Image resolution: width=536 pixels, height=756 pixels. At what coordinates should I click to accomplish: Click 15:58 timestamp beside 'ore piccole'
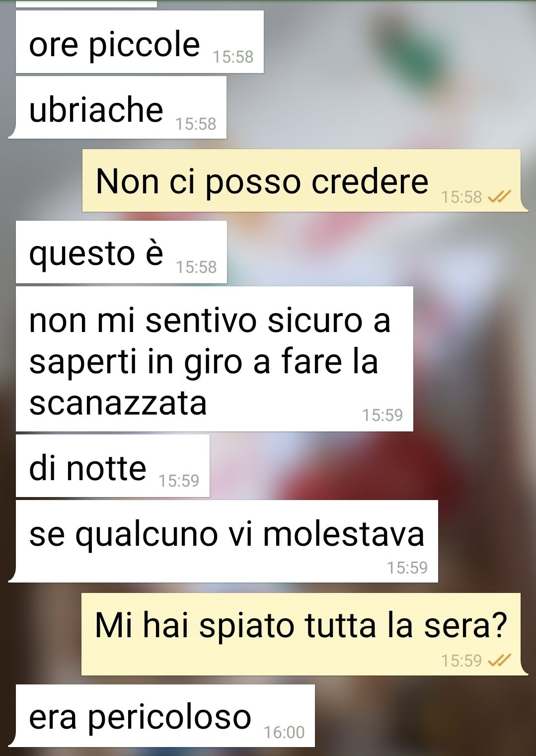[x=233, y=57]
